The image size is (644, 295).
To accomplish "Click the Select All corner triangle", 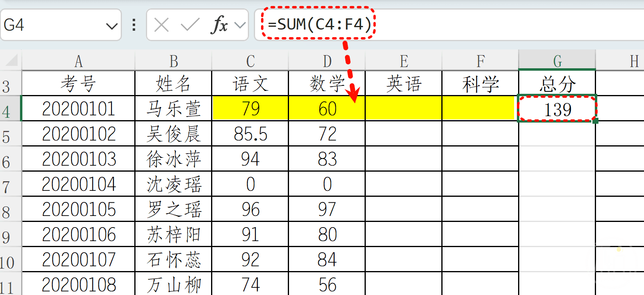I will click(11, 60).
